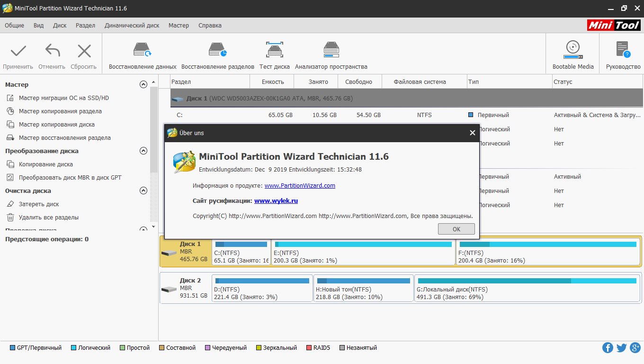This screenshot has height=364, width=644.
Task: Follow the www.wylek.ru link
Action: pos(276,201)
